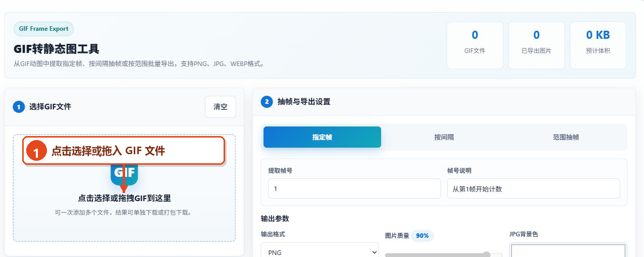
Task: Click the 选择GIF文件 section heading
Action: click(50, 106)
